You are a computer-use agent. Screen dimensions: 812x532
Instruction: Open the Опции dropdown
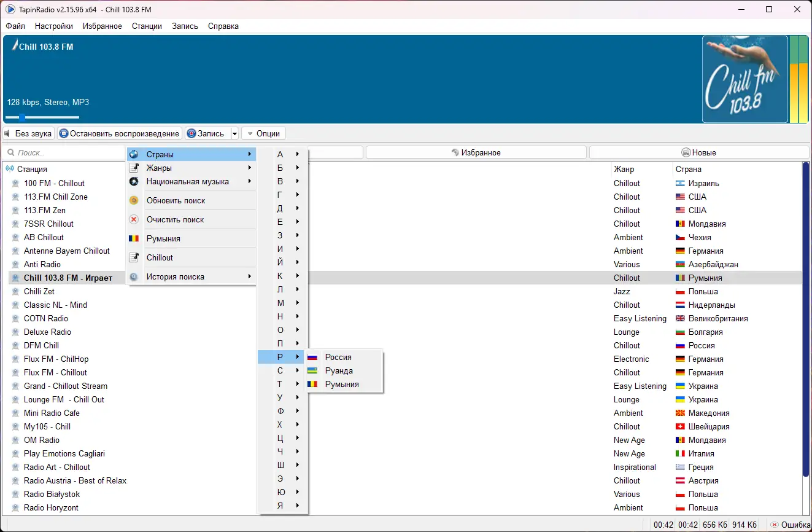[x=263, y=133]
